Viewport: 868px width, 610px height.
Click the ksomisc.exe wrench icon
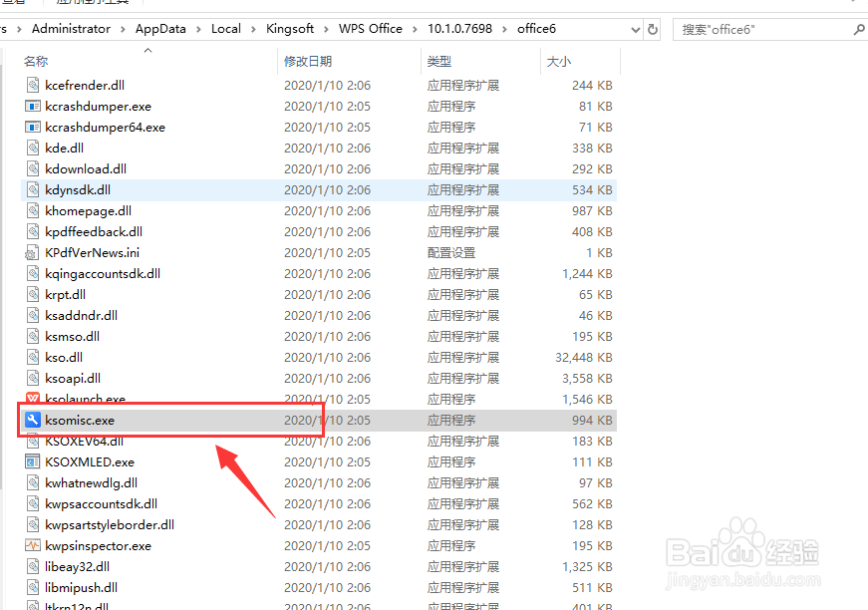click(x=33, y=421)
